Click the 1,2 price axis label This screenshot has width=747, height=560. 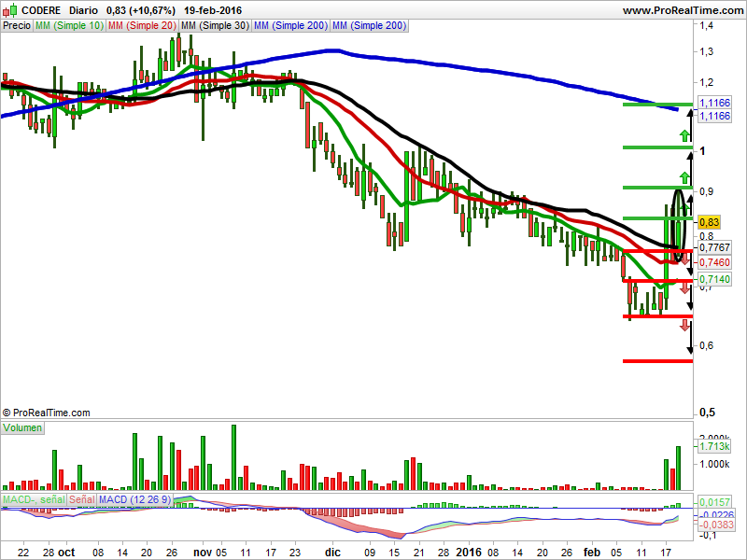tap(707, 82)
